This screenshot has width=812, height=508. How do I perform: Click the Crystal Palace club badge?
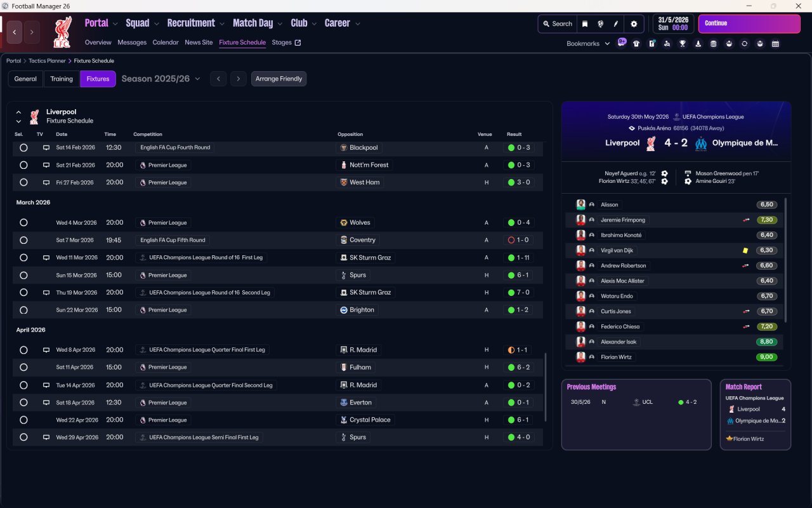344,420
